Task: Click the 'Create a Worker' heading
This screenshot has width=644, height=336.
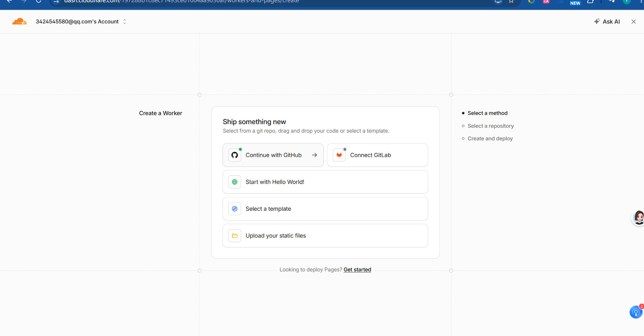Action: 160,113
